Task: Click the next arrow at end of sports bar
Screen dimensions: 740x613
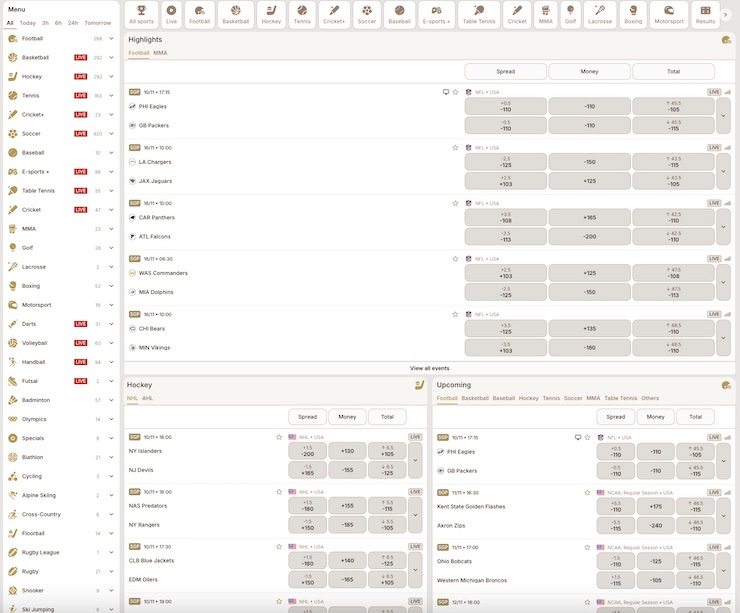Action: (726, 15)
